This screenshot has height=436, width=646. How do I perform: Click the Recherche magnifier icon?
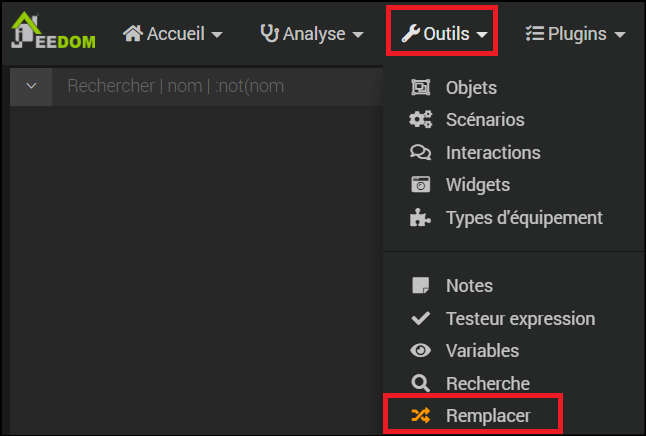420,383
